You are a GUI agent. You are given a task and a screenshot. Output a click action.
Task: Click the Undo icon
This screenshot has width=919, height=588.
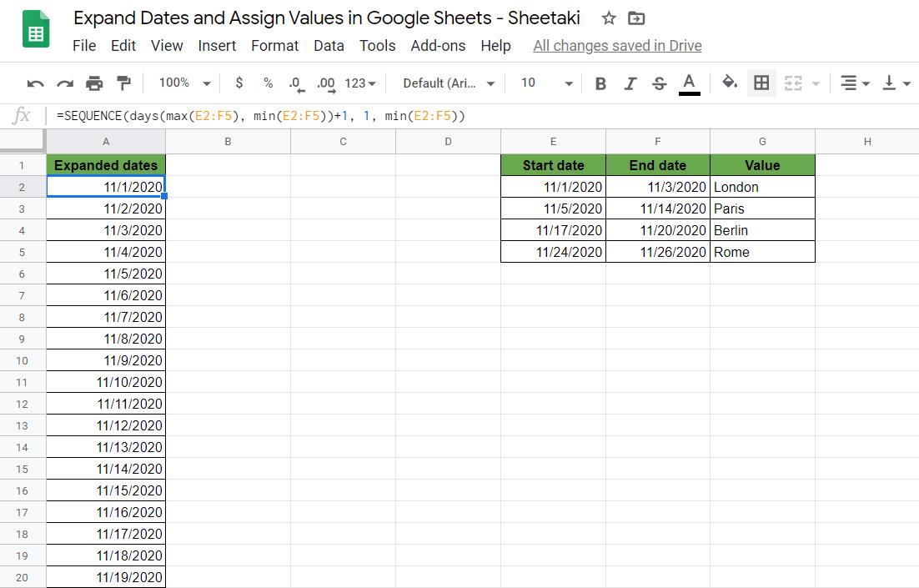click(x=35, y=83)
